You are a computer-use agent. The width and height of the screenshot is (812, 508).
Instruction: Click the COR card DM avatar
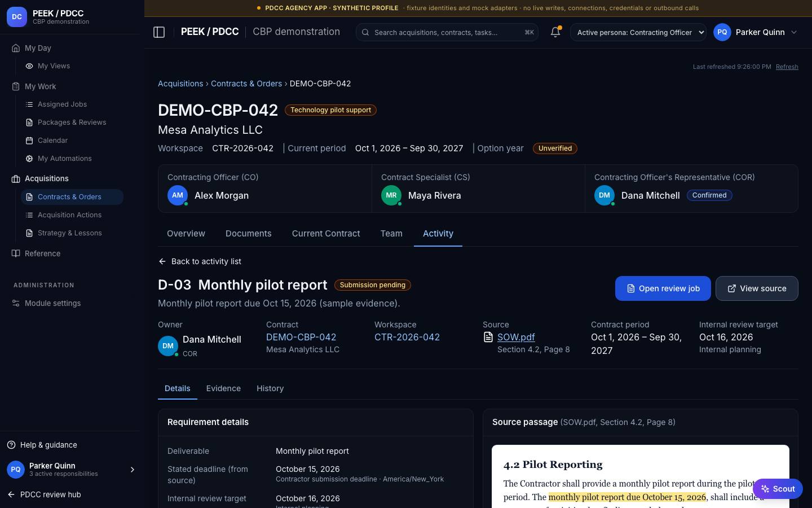click(604, 195)
